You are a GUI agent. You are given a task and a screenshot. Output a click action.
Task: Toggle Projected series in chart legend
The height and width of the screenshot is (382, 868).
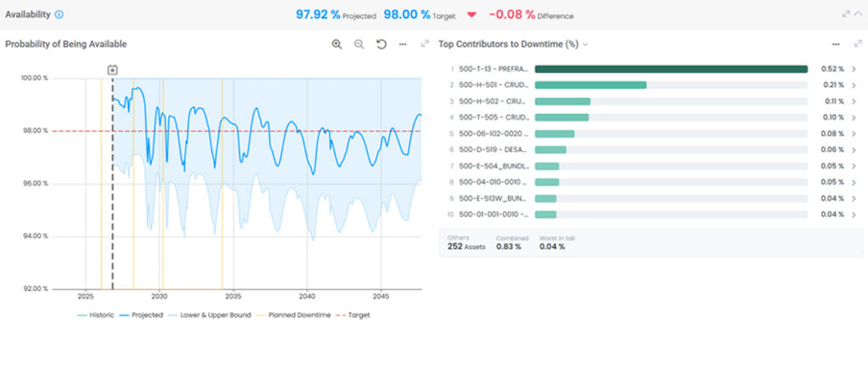coord(141,315)
